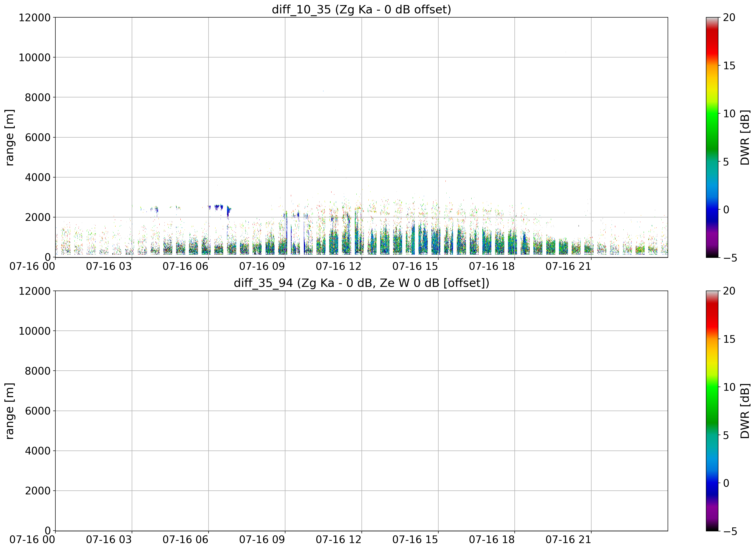Click 07-16 00 label under top plot

[32, 266]
